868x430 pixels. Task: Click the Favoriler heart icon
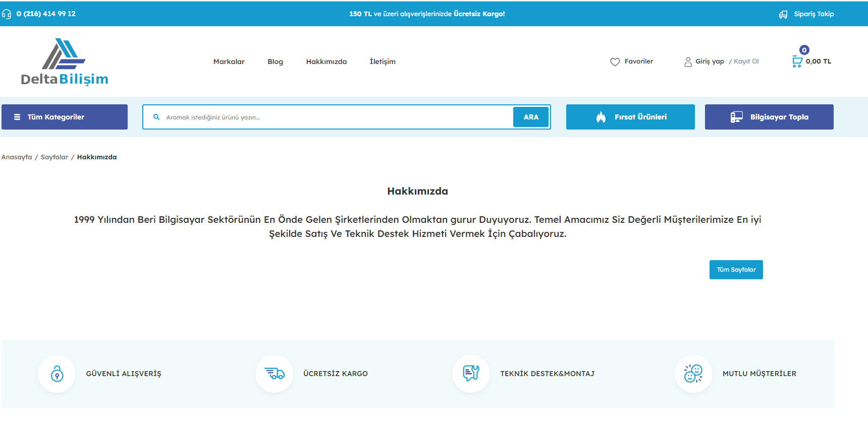click(615, 62)
